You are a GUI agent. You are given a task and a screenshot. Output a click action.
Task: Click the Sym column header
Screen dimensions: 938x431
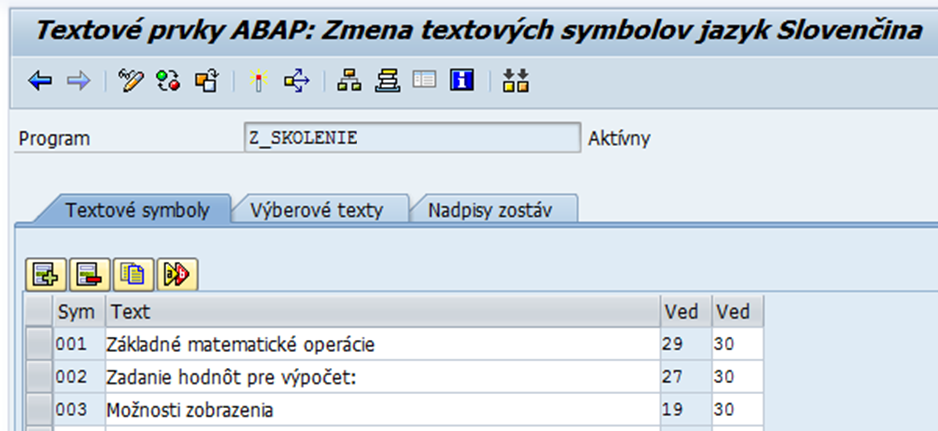pyautogui.click(x=80, y=311)
